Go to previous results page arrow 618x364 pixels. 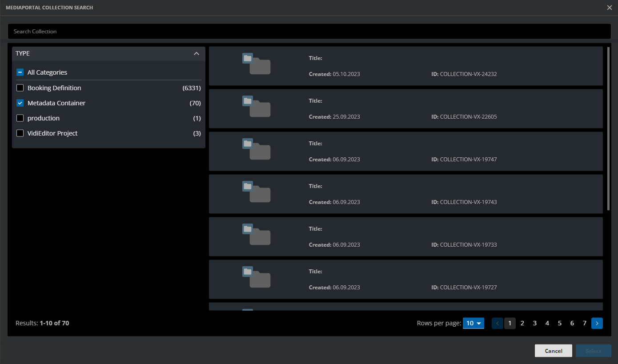point(497,323)
